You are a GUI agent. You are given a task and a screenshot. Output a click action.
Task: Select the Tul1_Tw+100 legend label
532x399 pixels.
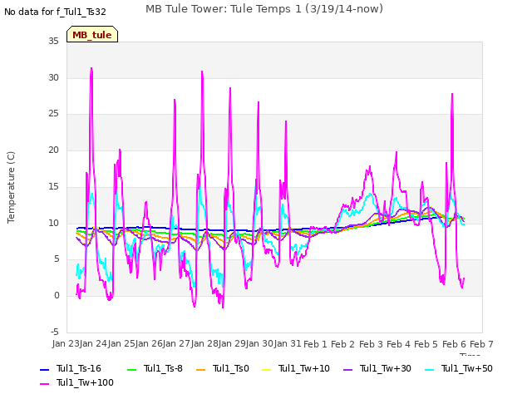(85, 382)
